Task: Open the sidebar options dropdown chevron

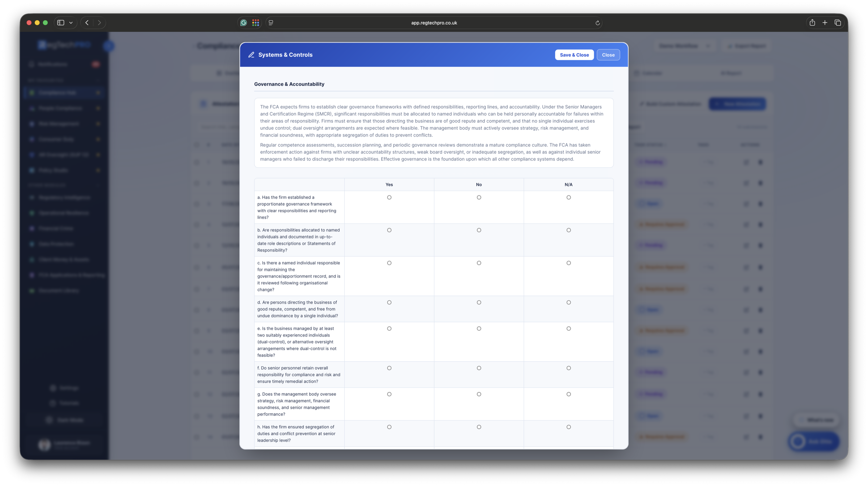Action: point(71,23)
